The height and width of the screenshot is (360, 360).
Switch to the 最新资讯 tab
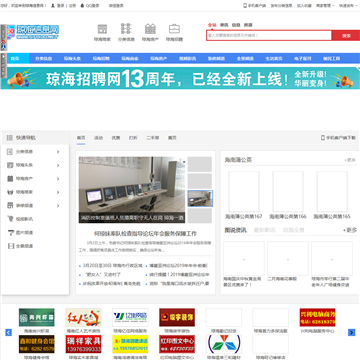point(265,230)
